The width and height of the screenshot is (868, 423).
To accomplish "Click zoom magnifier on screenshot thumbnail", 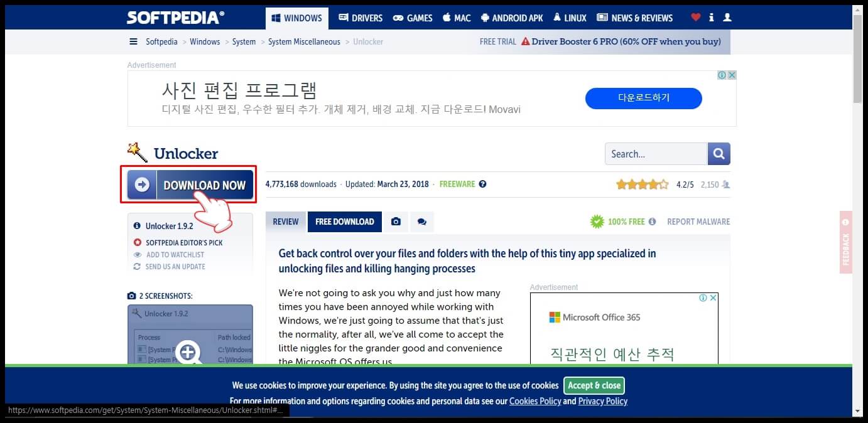I will click(188, 352).
